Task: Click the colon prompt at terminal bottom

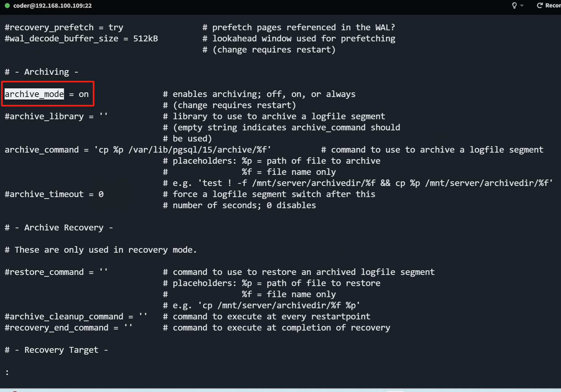Action: tap(7, 372)
